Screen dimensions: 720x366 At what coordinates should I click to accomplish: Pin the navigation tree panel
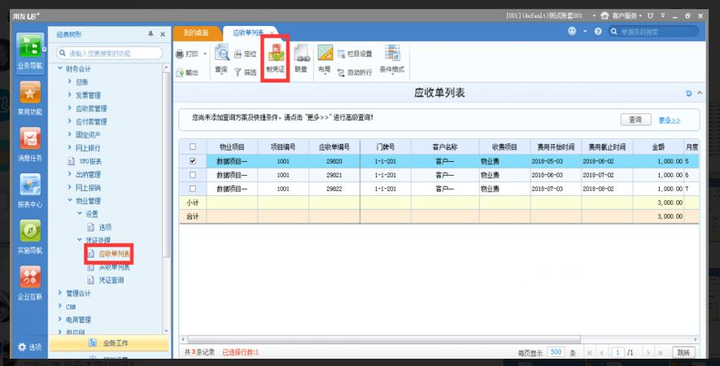coord(151,34)
